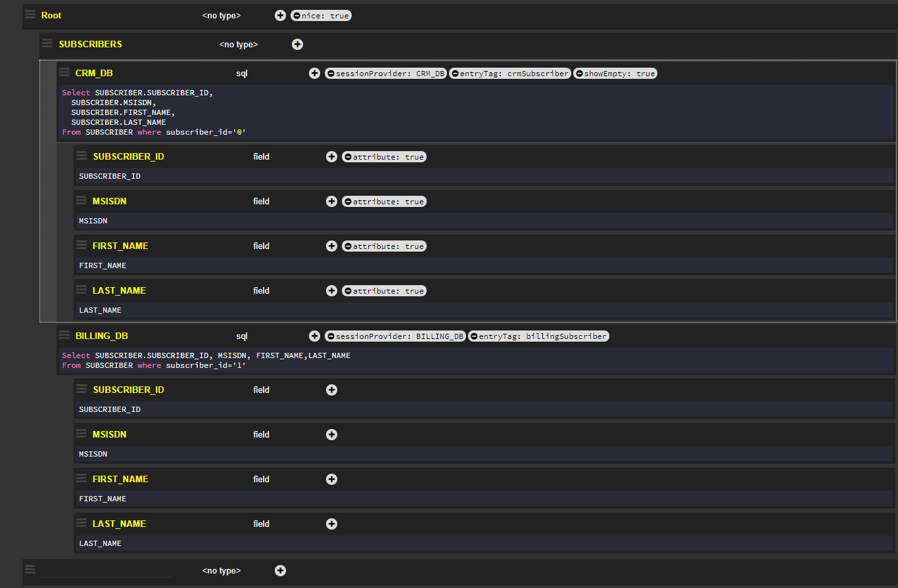Open the 'field' type of BILLING_DB MSISDN
Screen dimensions: 898x588
pos(261,434)
